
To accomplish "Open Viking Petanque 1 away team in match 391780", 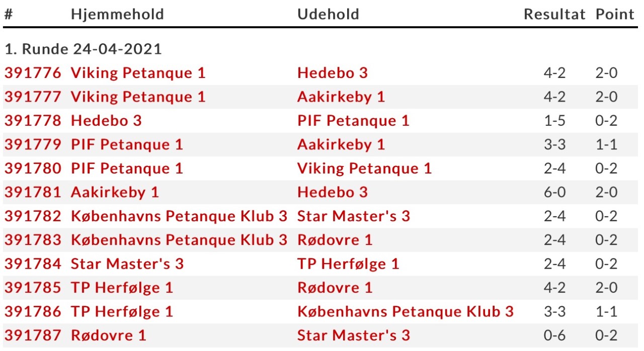I will tap(365, 168).
